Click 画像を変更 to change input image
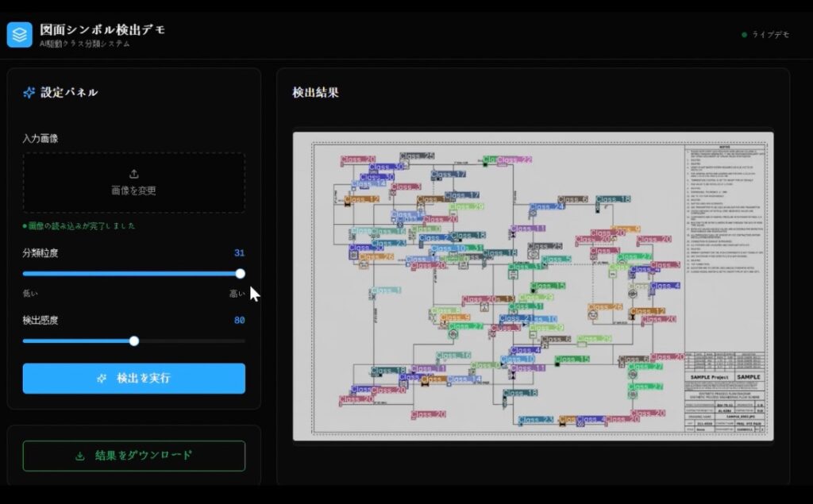Image resolution: width=813 pixels, height=504 pixels. point(133,190)
